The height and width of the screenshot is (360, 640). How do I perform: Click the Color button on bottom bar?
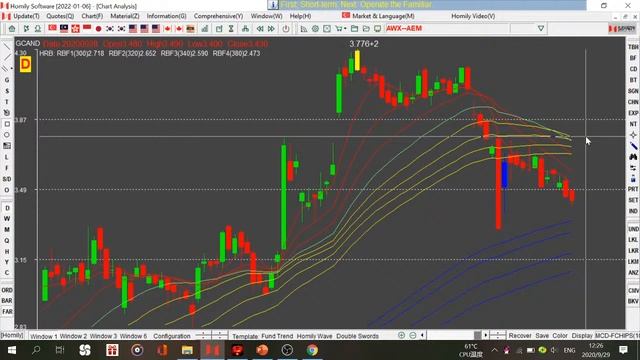point(560,336)
